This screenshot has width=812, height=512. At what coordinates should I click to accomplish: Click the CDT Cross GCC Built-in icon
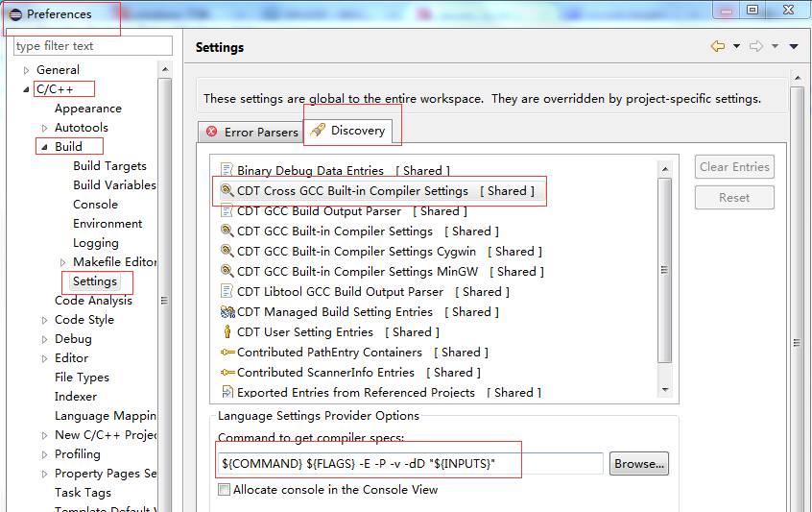click(x=227, y=190)
